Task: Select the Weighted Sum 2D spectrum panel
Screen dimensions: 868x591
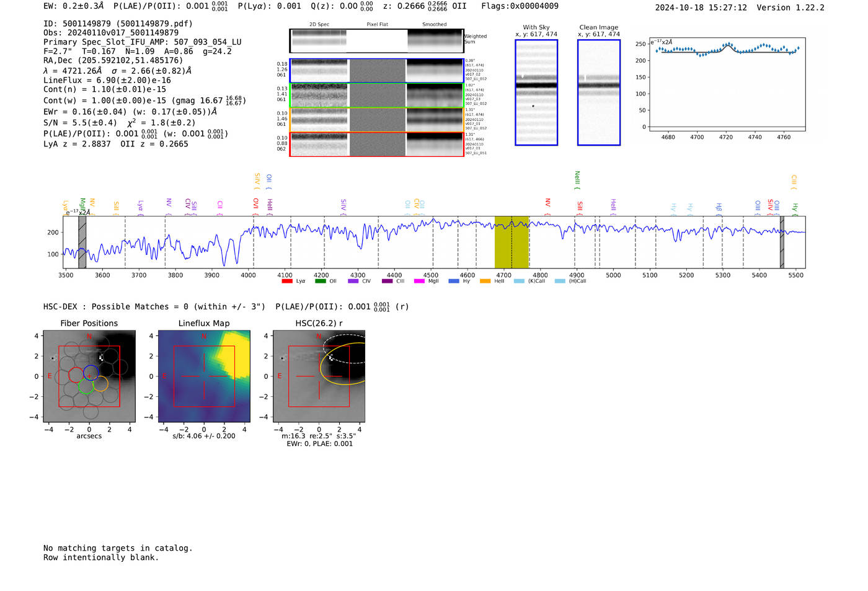Action: (x=376, y=41)
